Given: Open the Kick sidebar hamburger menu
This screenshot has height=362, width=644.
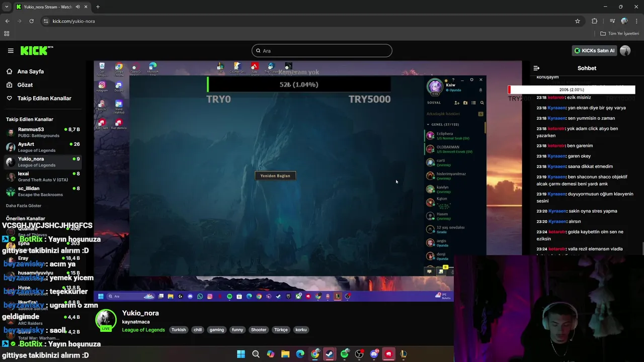Looking at the screenshot, I should pos(11,51).
